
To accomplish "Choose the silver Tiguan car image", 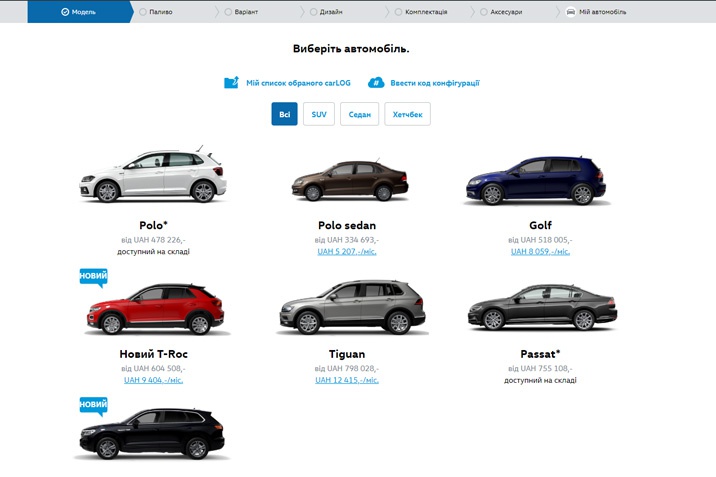I will pos(352,307).
